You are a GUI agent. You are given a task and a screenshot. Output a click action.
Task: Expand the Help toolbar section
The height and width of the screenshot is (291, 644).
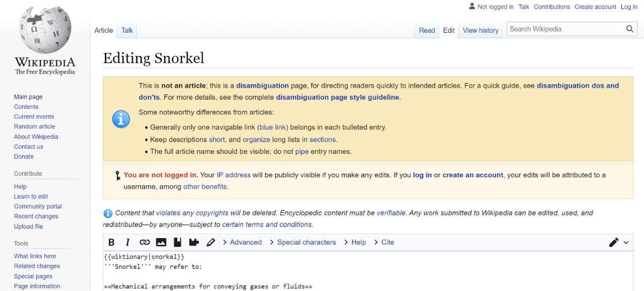click(x=355, y=242)
